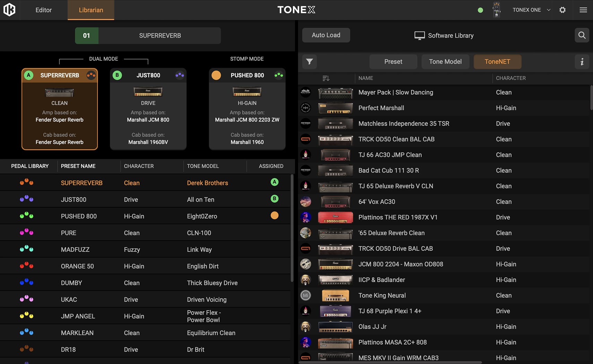Click the color dots icon on JUST800 slot
The width and height of the screenshot is (593, 364).
(180, 75)
